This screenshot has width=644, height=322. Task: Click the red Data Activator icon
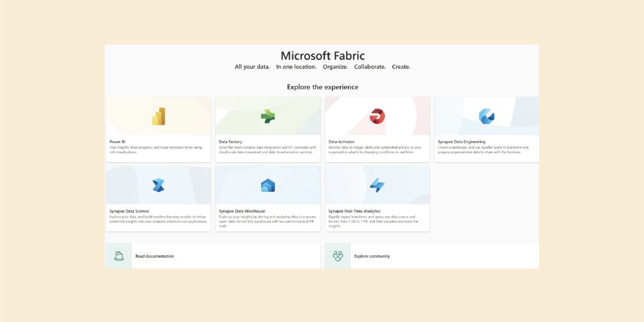(x=377, y=116)
